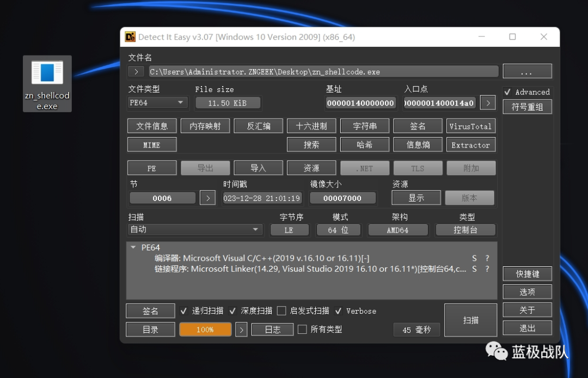Click S marker on the 链接程序 row
This screenshot has height=378, width=588.
click(474, 269)
